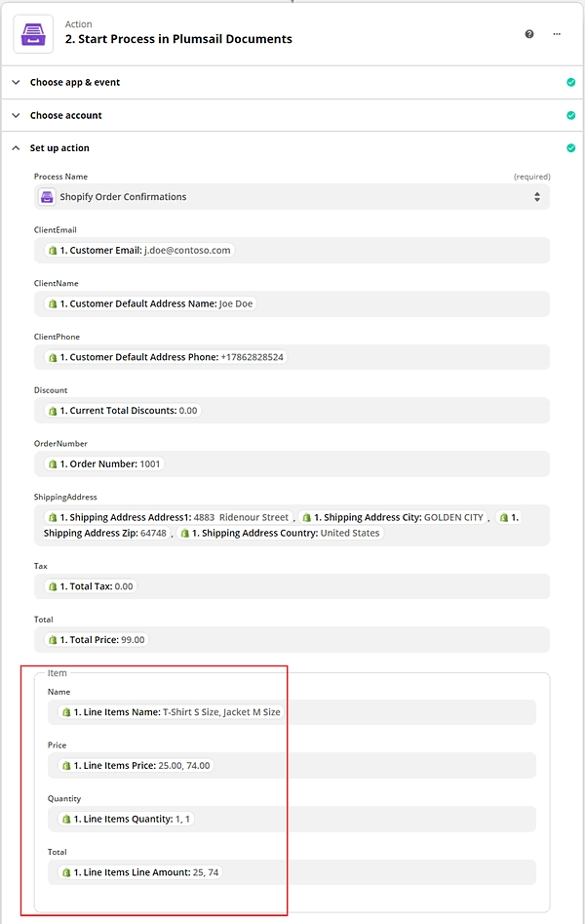Click the ClientEmail input field
This screenshot has height=924, width=585.
tap(292, 251)
